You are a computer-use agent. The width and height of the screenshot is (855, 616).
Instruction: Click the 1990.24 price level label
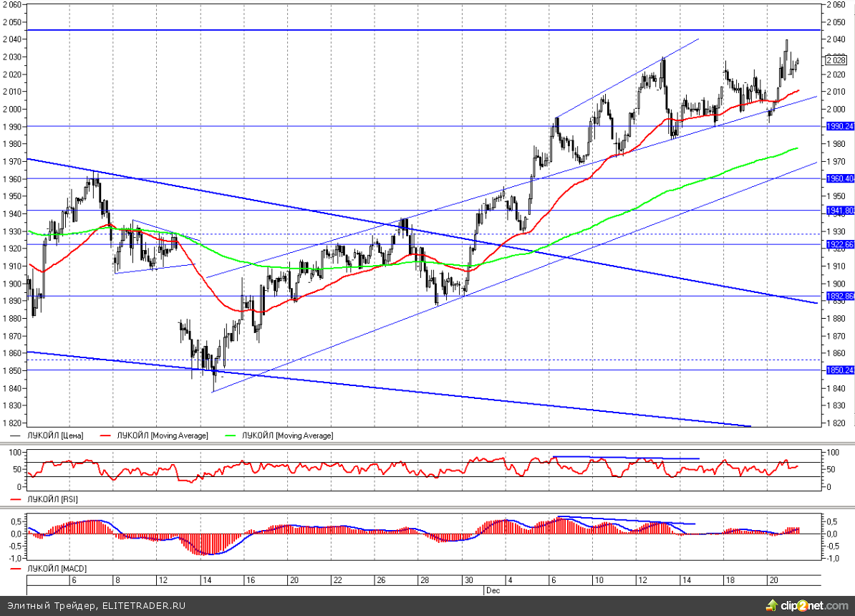(x=840, y=126)
